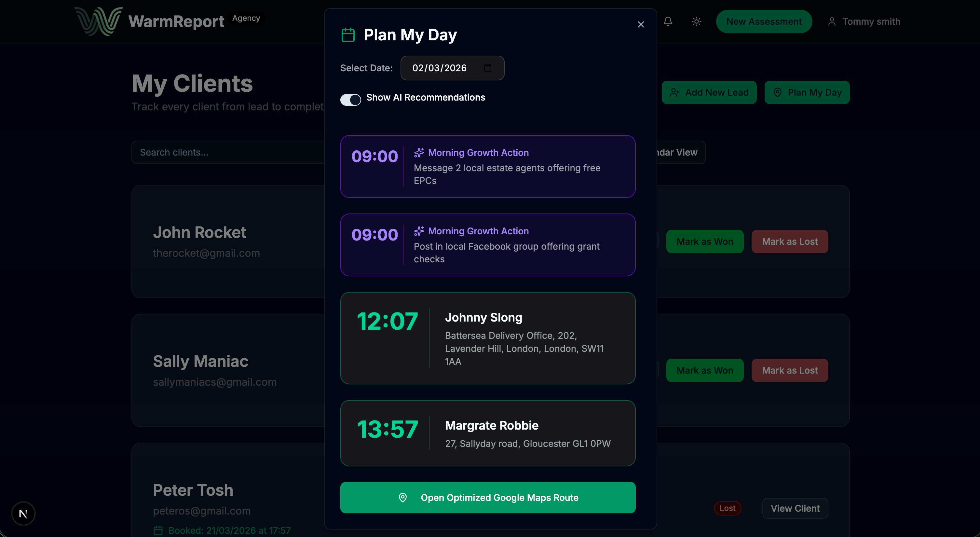Click the WarmReport wave logo
Image resolution: width=980 pixels, height=537 pixels.
pyautogui.click(x=99, y=21)
